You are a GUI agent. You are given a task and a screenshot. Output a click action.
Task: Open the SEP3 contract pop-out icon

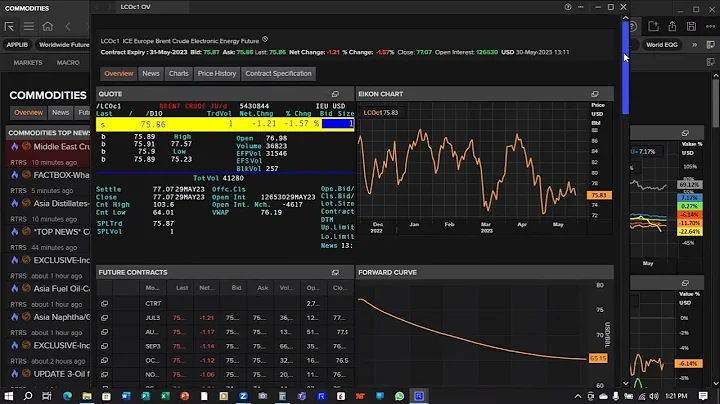104,346
